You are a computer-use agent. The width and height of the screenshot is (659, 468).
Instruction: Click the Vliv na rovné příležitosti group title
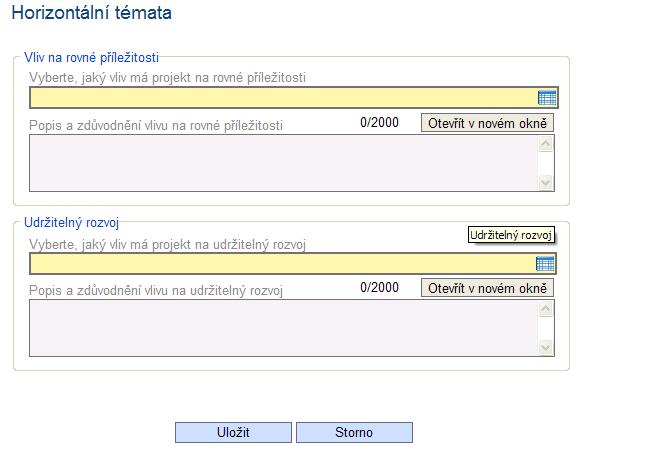point(91,57)
